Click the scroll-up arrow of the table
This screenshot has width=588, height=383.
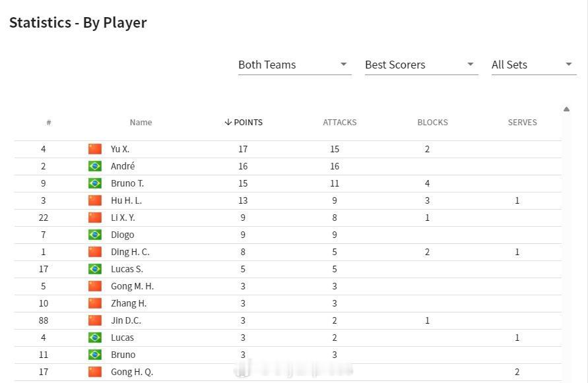(x=567, y=109)
